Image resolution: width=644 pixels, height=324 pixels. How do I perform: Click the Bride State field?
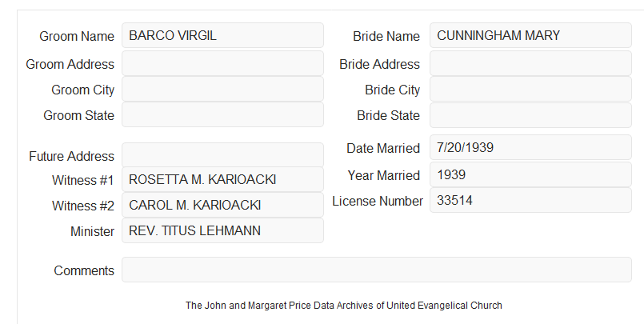(530, 115)
